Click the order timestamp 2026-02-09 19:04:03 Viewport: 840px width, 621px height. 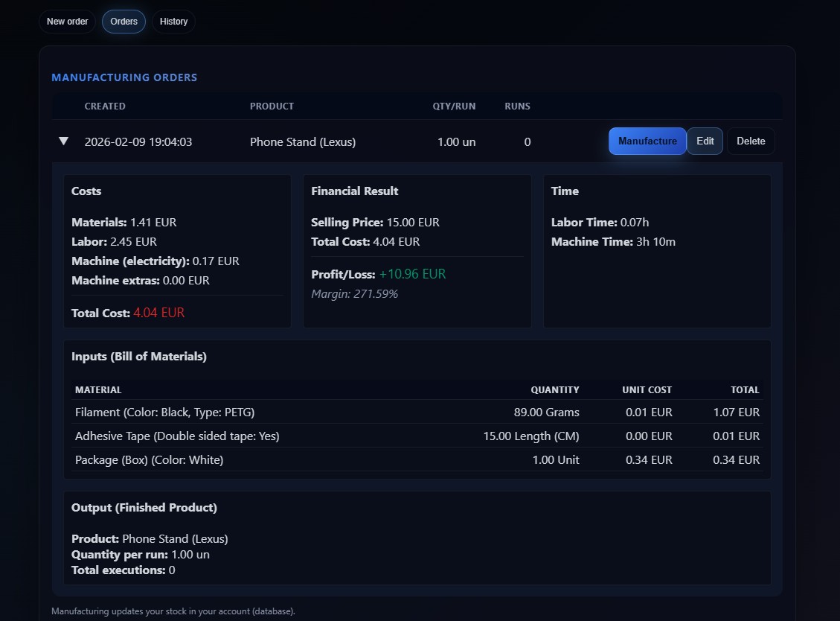point(138,142)
